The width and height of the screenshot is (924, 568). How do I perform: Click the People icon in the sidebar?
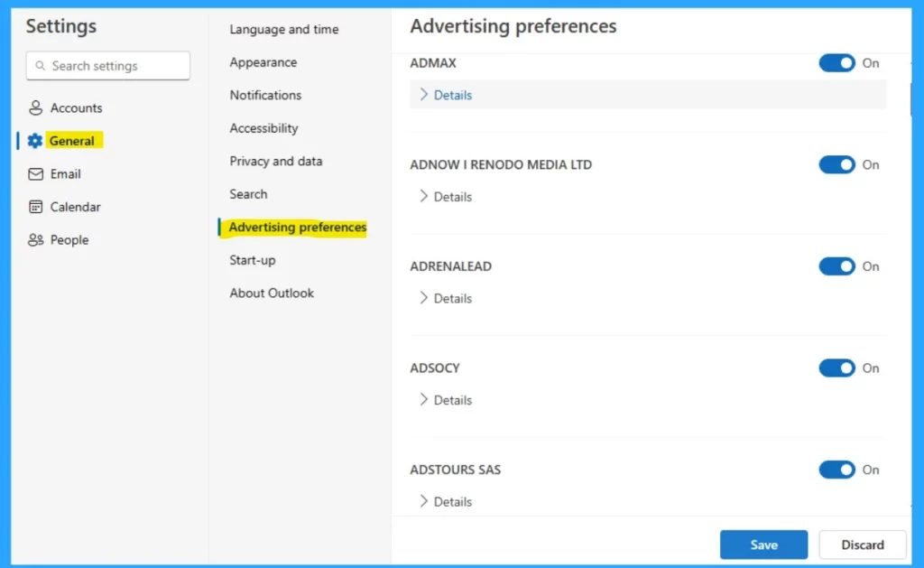click(x=35, y=239)
